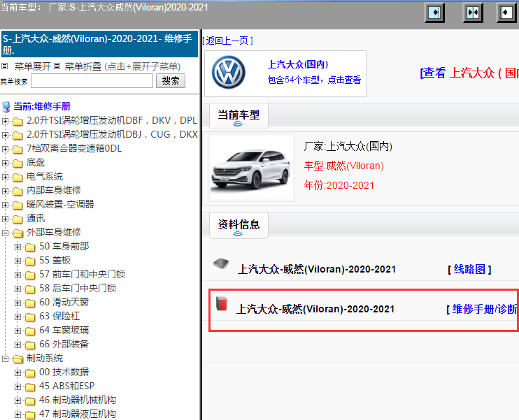The width and height of the screenshot is (519, 420).
Task: Expand the 55 盖板 subfolder
Action: (18, 261)
